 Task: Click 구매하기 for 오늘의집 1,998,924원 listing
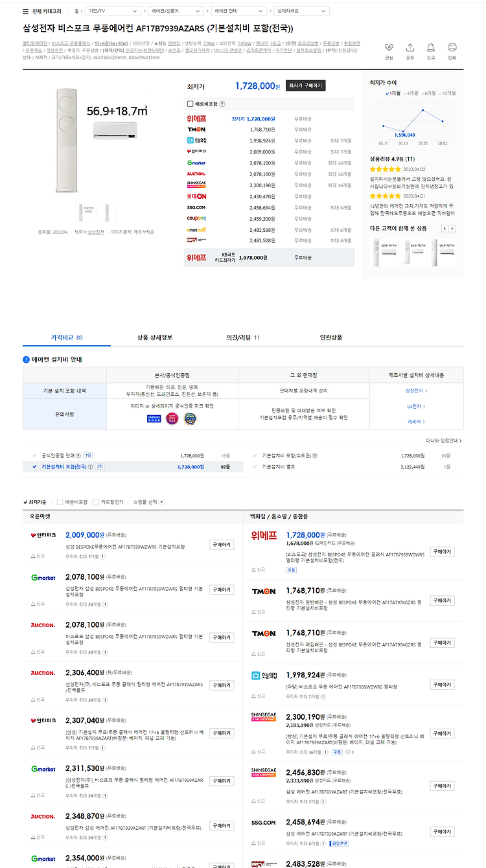443,685
